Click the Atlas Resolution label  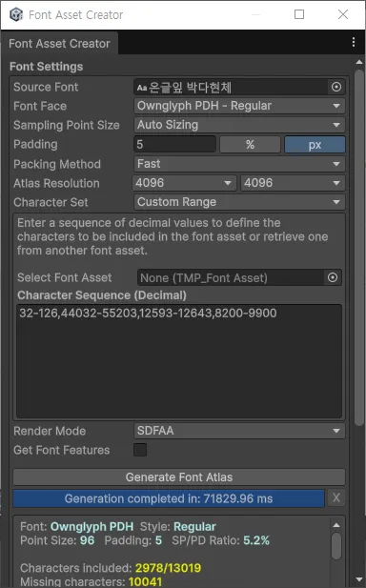click(56, 183)
